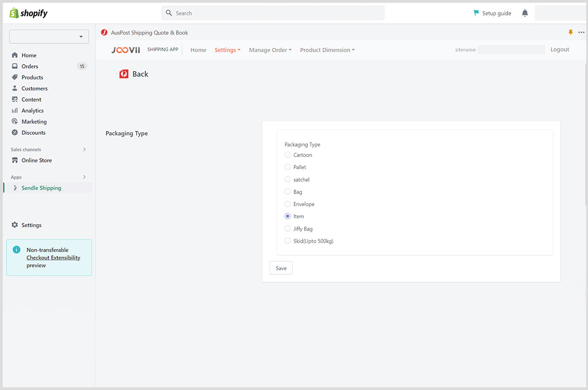Expand the Manage Order dropdown
588x390 pixels.
(270, 50)
